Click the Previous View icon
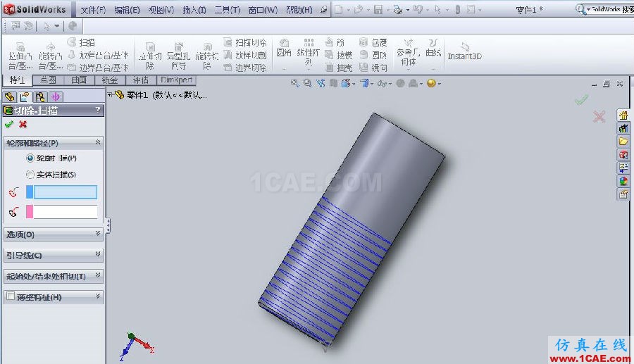 [x=321, y=83]
